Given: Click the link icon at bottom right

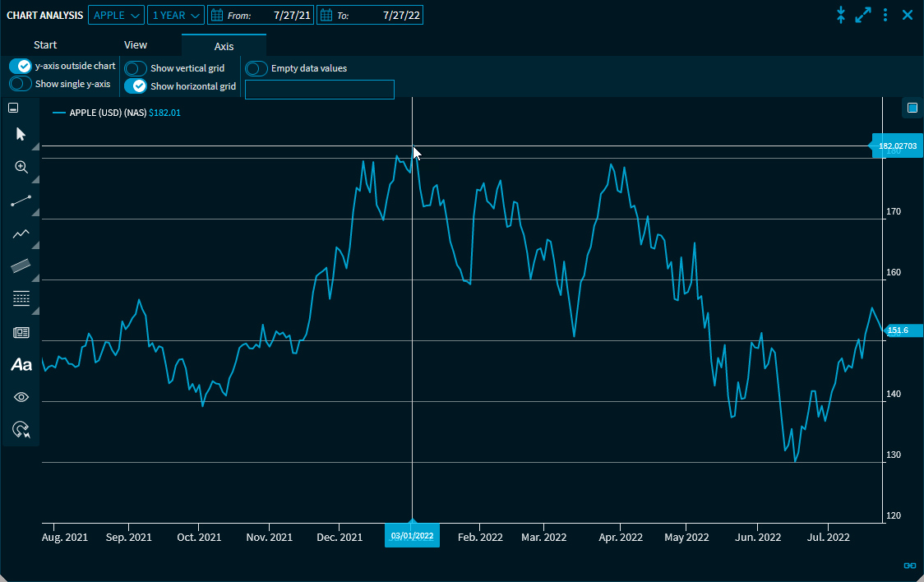Looking at the screenshot, I should (910, 565).
